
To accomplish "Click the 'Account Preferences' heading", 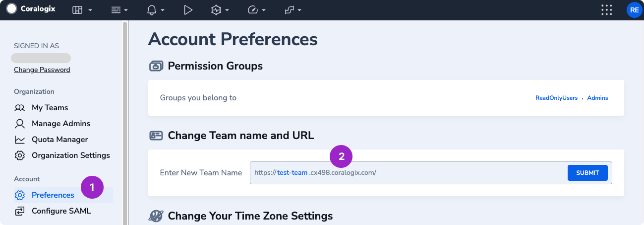I will coord(233,39).
